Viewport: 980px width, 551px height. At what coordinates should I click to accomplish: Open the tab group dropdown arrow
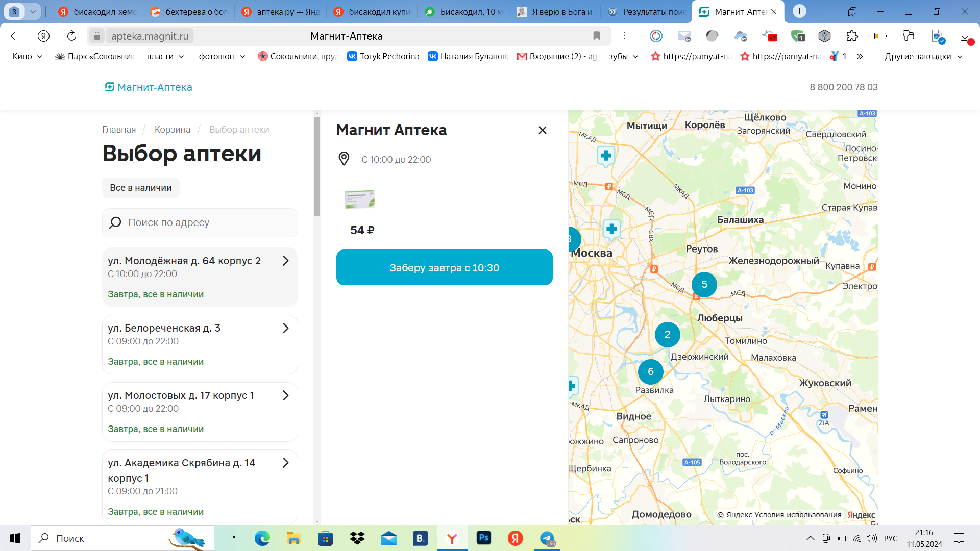[33, 11]
